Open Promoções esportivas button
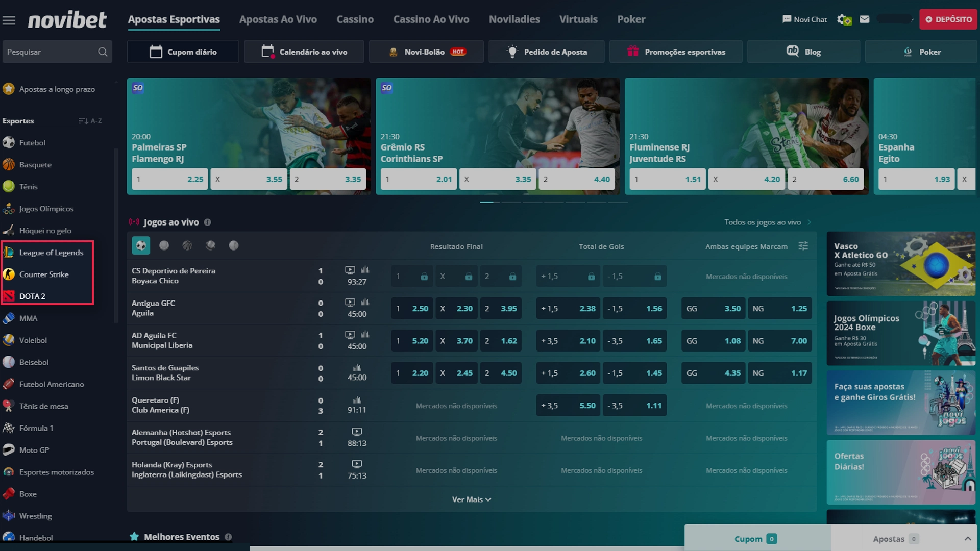The height and width of the screenshot is (551, 980). click(676, 52)
